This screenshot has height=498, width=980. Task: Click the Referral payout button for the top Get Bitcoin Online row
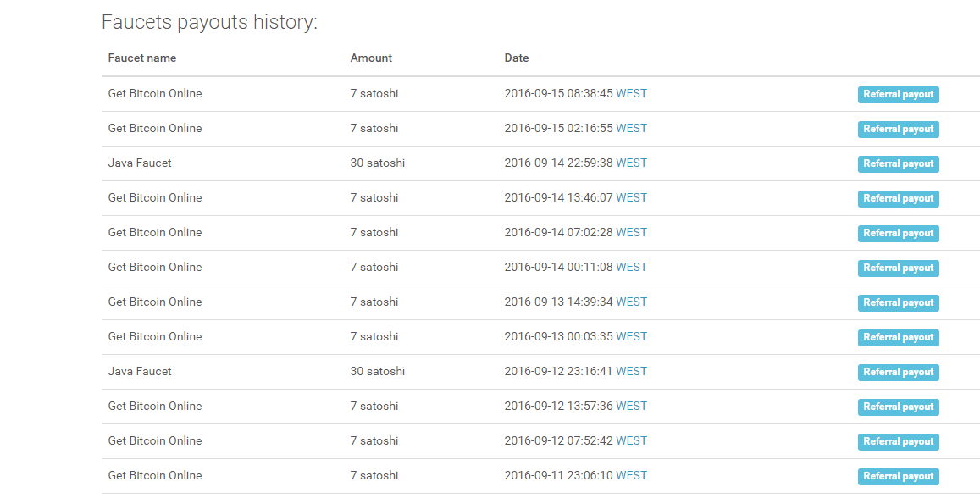pyautogui.click(x=898, y=94)
